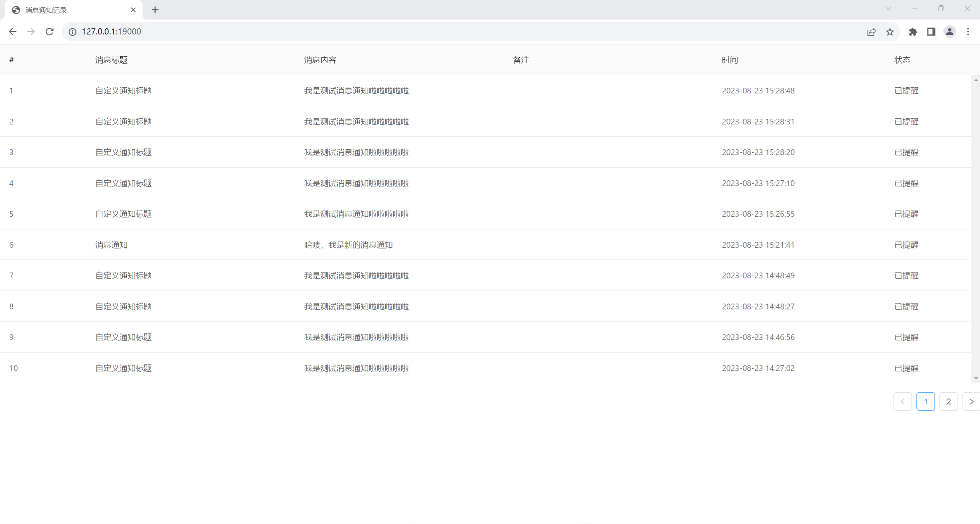Close the 消息通知记录 tab
Image resolution: width=980 pixels, height=524 pixels.
click(133, 10)
